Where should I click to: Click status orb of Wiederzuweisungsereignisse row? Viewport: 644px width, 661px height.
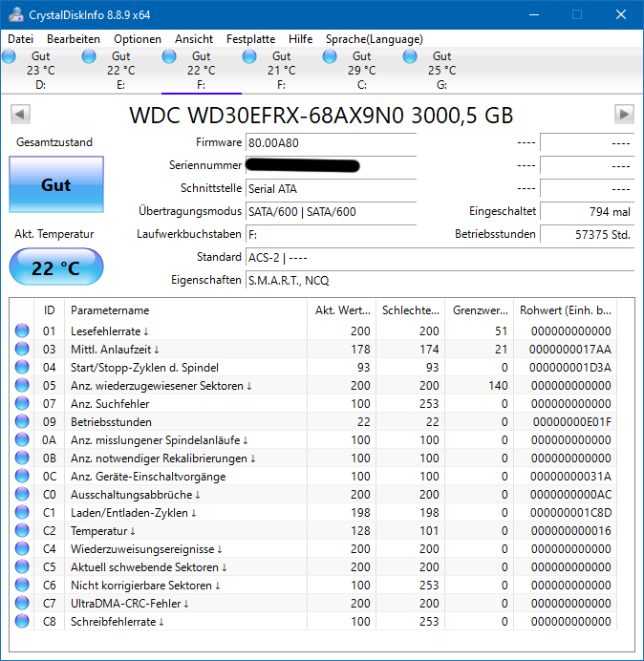pyautogui.click(x=22, y=548)
